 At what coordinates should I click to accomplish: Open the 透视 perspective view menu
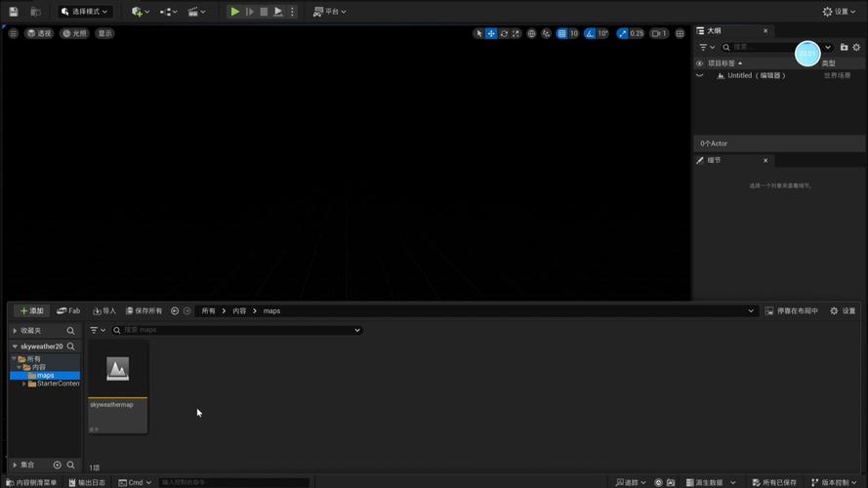(x=39, y=33)
